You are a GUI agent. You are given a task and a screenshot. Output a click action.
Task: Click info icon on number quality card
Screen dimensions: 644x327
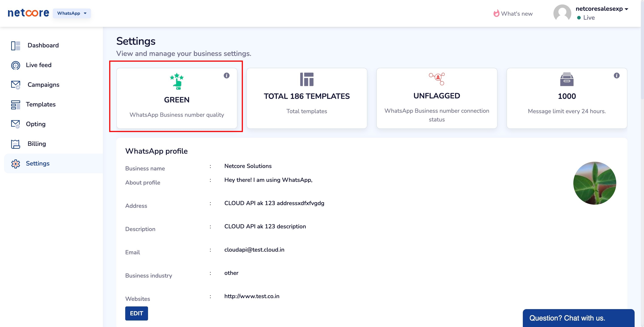pyautogui.click(x=227, y=76)
